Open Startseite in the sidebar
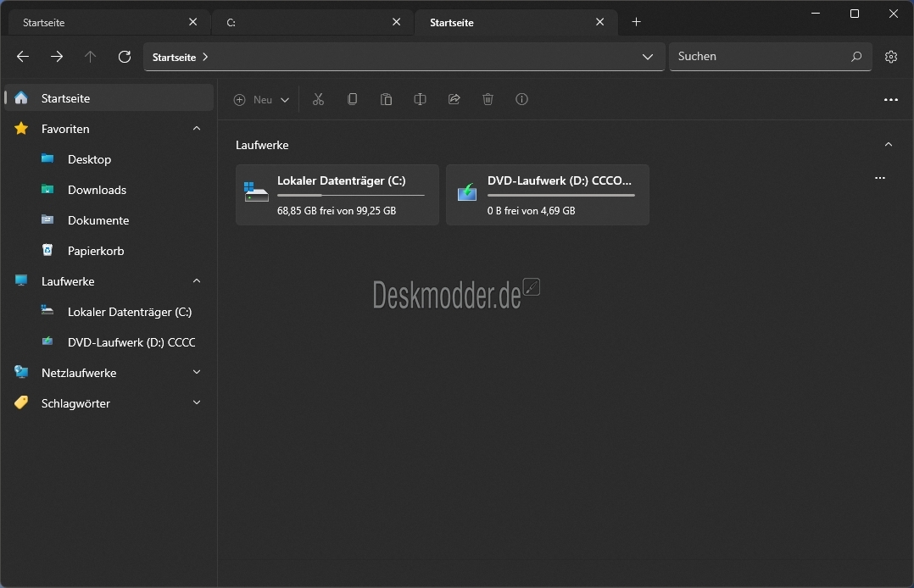 point(109,98)
